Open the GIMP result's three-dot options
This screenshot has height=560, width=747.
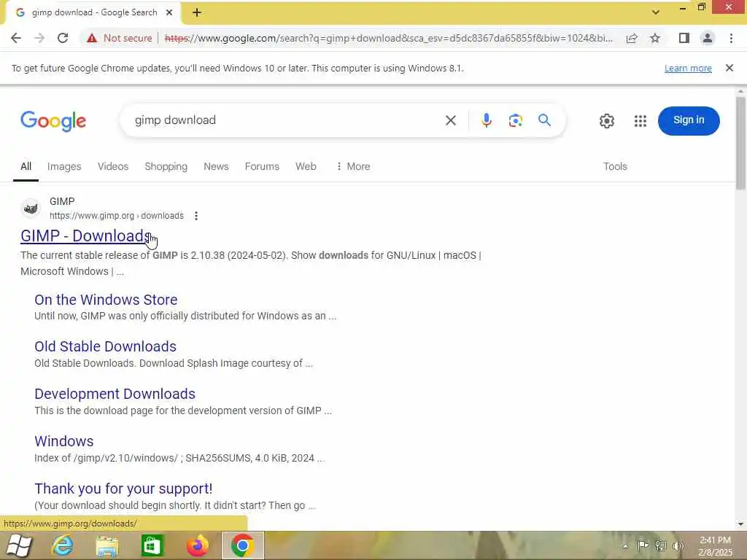coord(196,216)
